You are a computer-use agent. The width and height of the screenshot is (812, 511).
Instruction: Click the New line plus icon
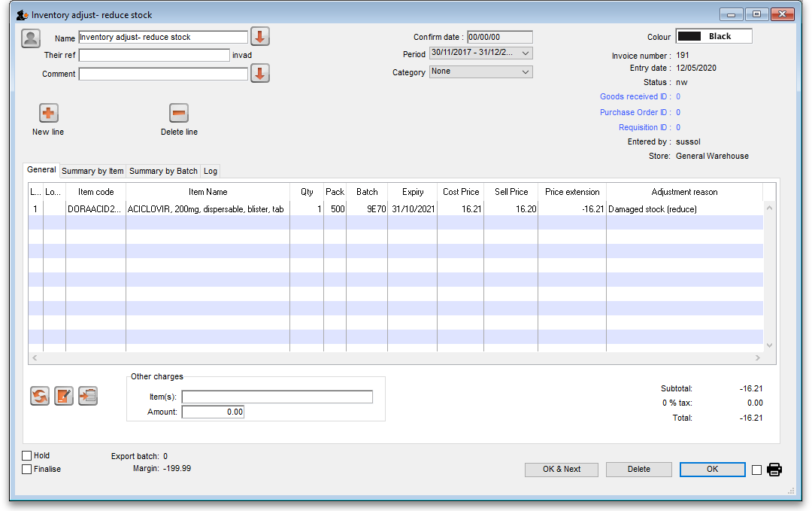48,114
